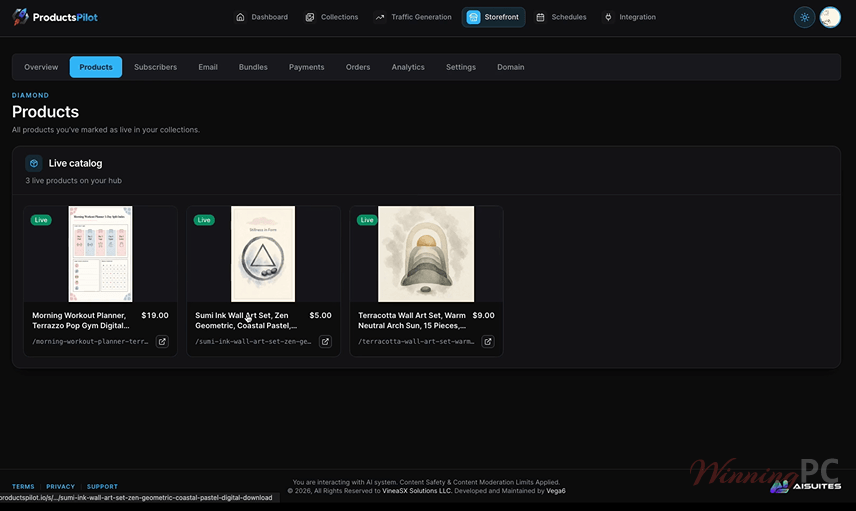This screenshot has width=856, height=511.
Task: Click the Collections images icon
Action: tap(310, 17)
